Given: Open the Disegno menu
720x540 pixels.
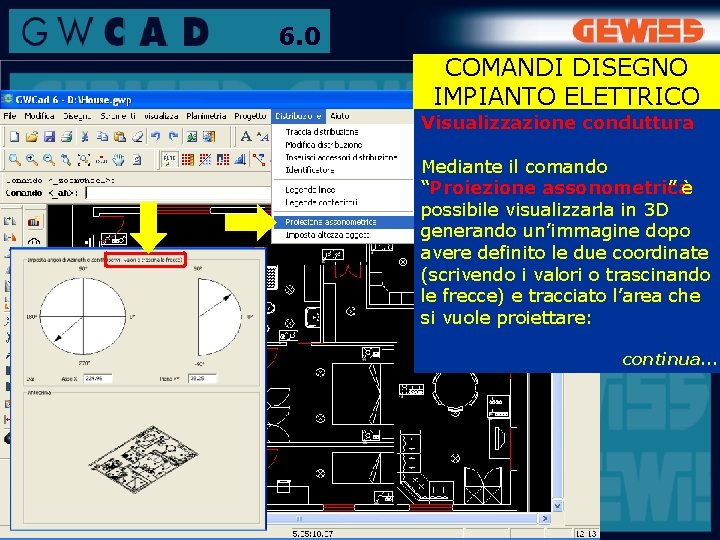Looking at the screenshot, I should 77,116.
